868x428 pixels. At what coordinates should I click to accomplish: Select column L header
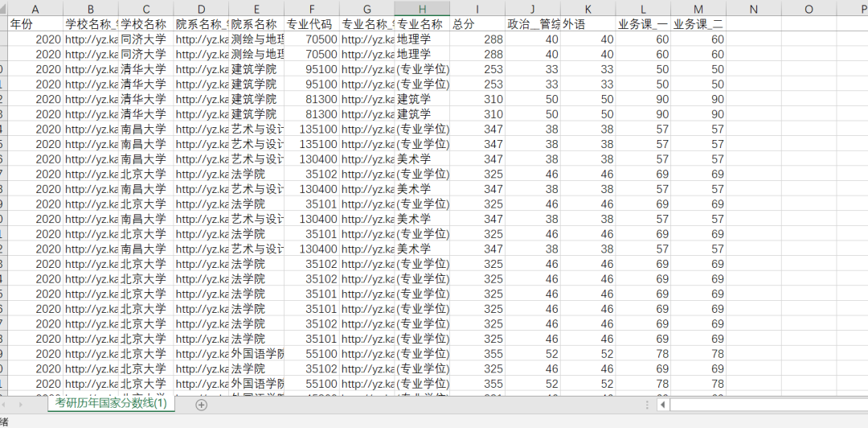click(x=643, y=8)
